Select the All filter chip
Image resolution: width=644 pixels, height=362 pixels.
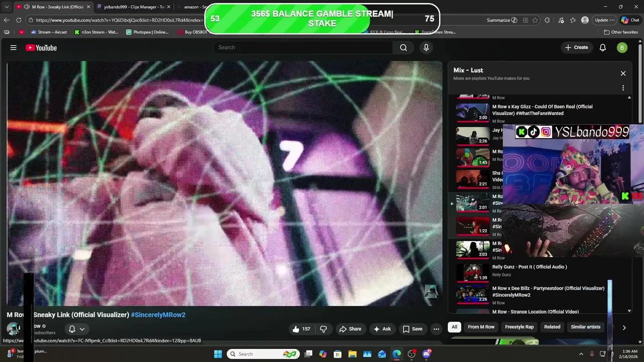click(454, 327)
